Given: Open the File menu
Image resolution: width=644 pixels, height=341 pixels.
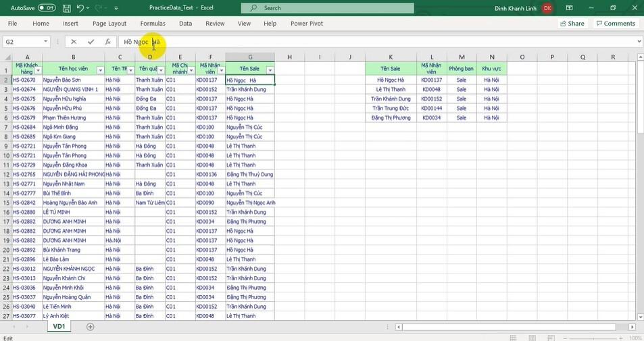Looking at the screenshot, I should (x=13, y=24).
